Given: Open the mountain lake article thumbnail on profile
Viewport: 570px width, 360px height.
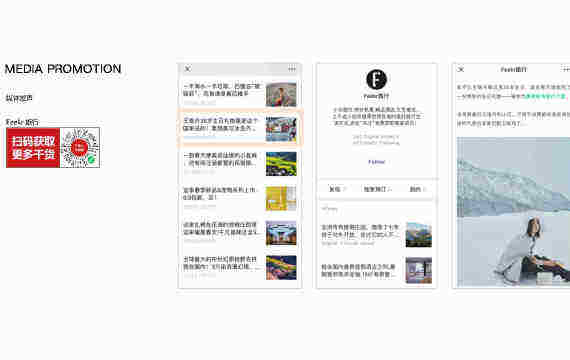Looking at the screenshot, I should [419, 235].
